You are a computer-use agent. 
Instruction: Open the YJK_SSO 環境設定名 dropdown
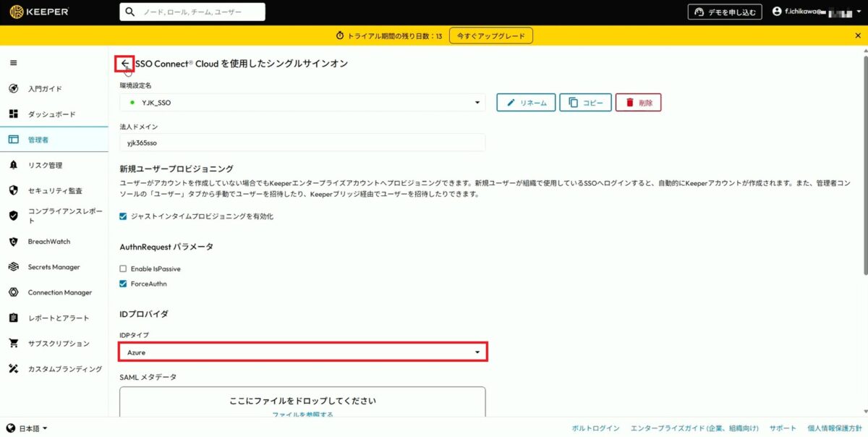pos(477,102)
